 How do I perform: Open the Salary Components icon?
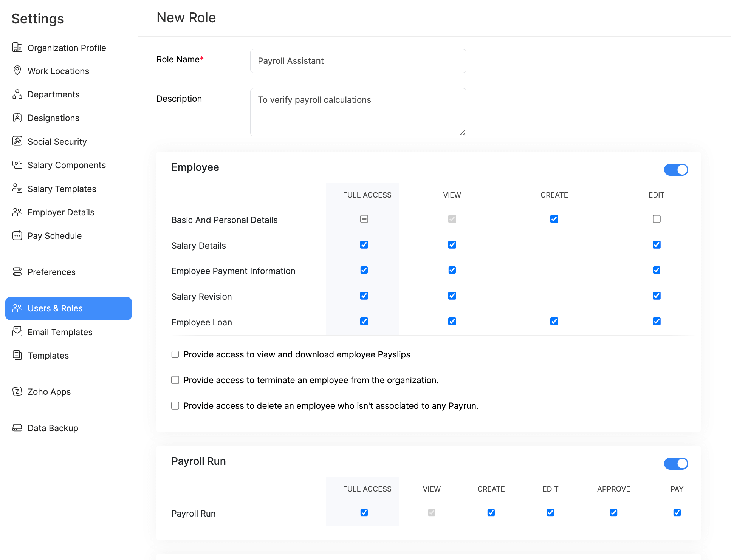(x=17, y=165)
